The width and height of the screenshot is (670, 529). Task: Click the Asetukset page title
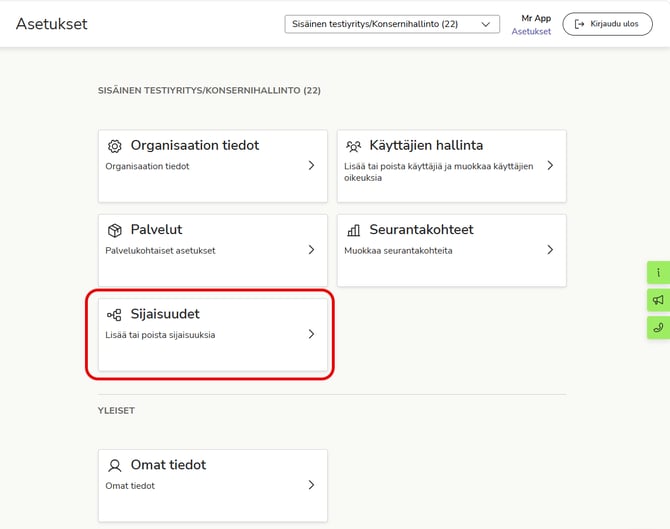pyautogui.click(x=52, y=24)
